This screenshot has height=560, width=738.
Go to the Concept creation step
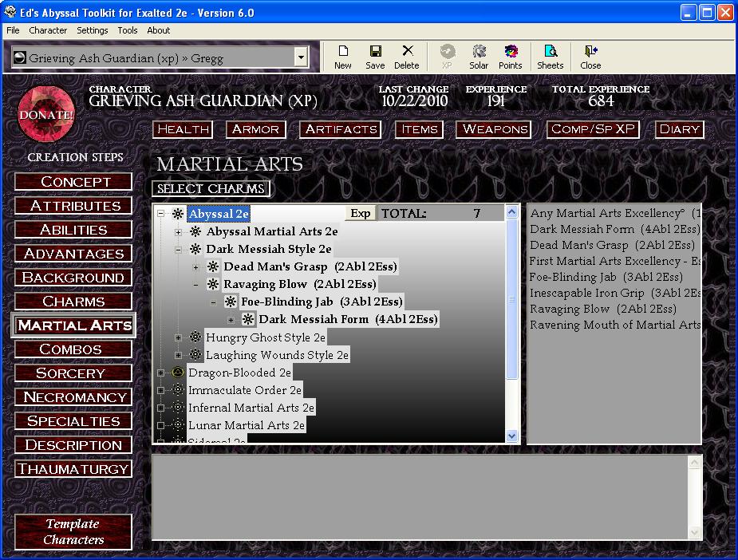click(x=73, y=182)
